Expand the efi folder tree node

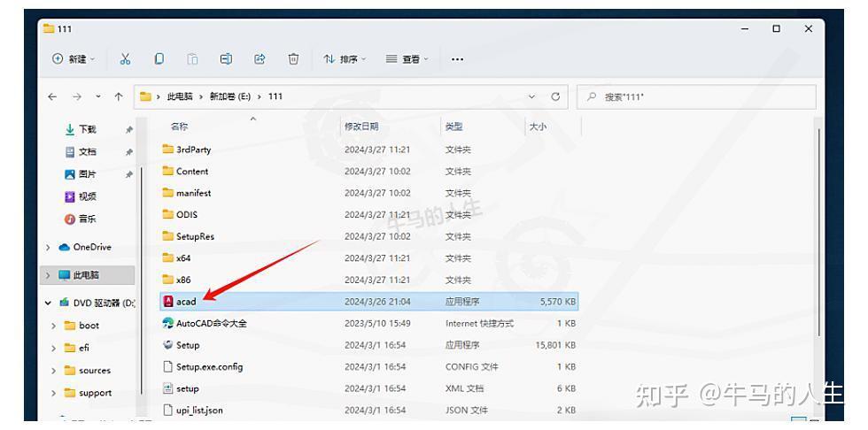click(x=54, y=349)
